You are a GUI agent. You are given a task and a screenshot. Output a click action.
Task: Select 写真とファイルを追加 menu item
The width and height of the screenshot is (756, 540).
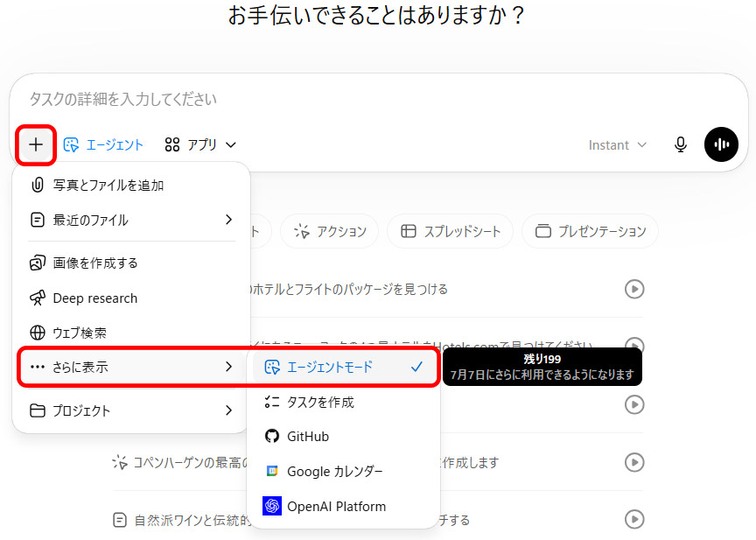(x=131, y=186)
